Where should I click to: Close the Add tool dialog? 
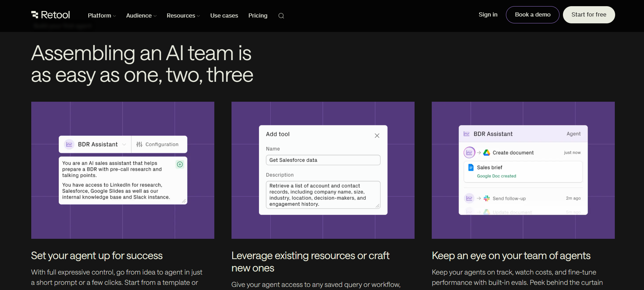(x=377, y=136)
